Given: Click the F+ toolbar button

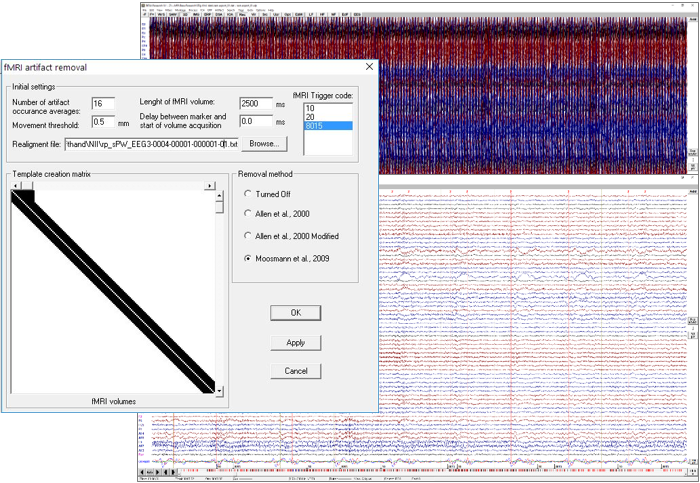Looking at the screenshot, I should click(x=152, y=14).
